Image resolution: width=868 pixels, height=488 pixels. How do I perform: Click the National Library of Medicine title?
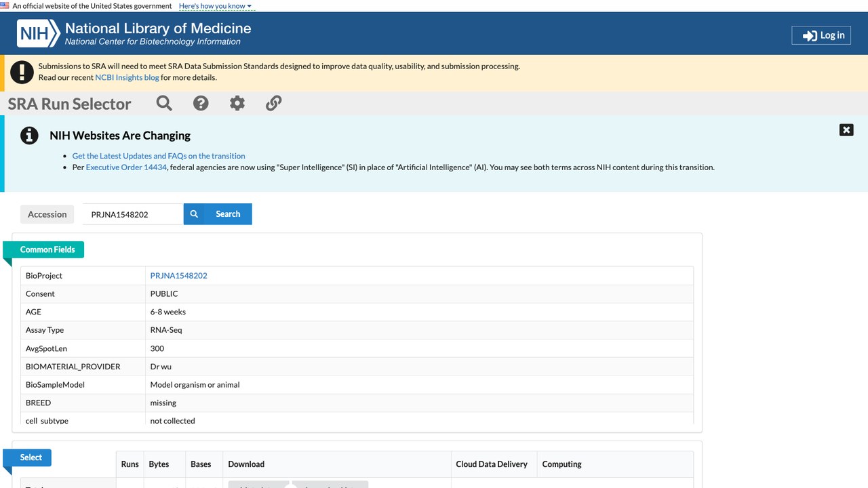[x=158, y=28]
